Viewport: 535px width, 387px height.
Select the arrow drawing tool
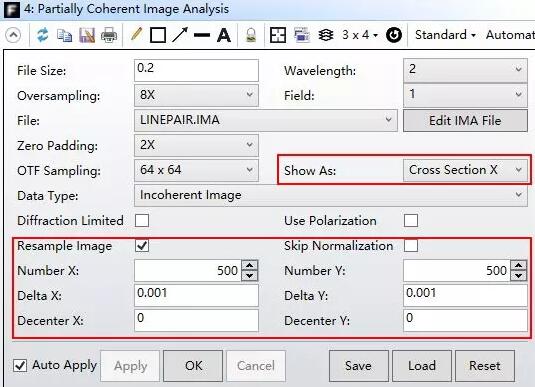click(180, 35)
